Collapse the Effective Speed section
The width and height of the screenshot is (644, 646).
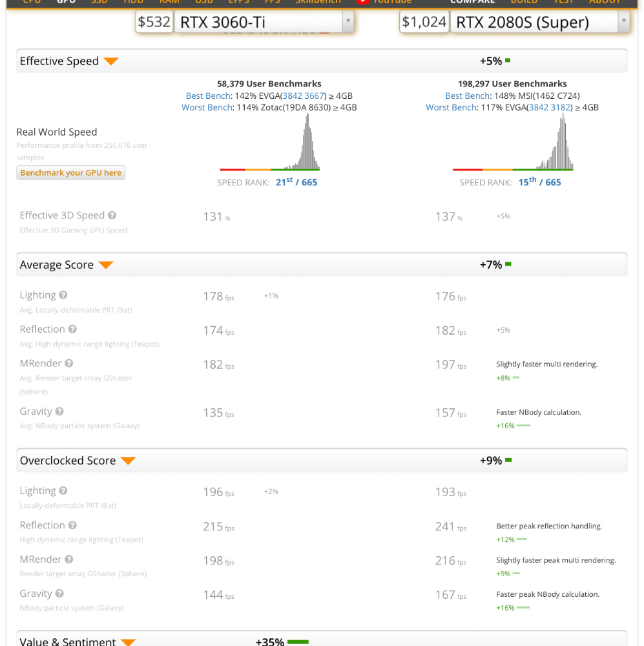[x=111, y=61]
